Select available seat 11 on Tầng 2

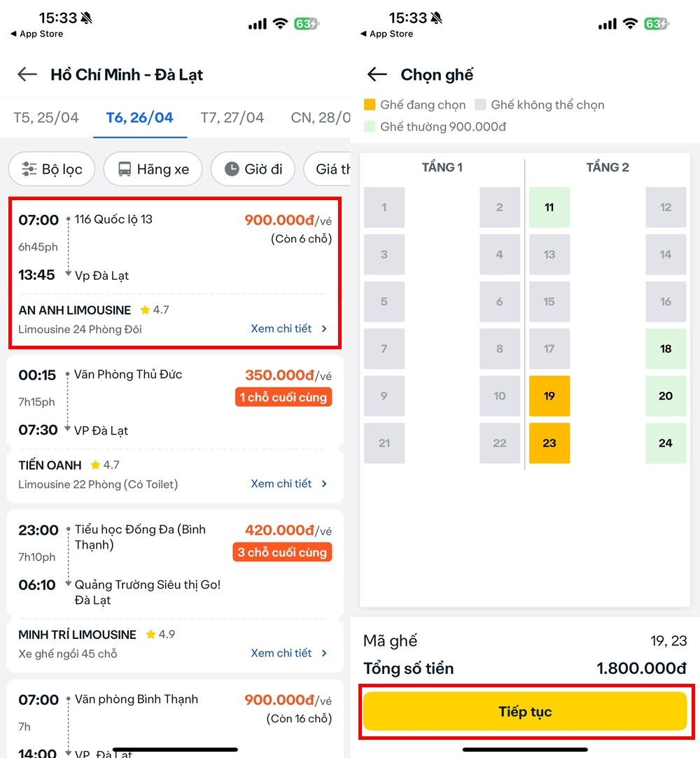(x=549, y=207)
